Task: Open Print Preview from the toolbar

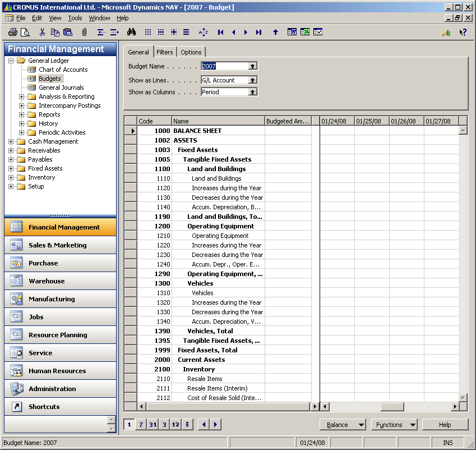Action: (x=25, y=32)
